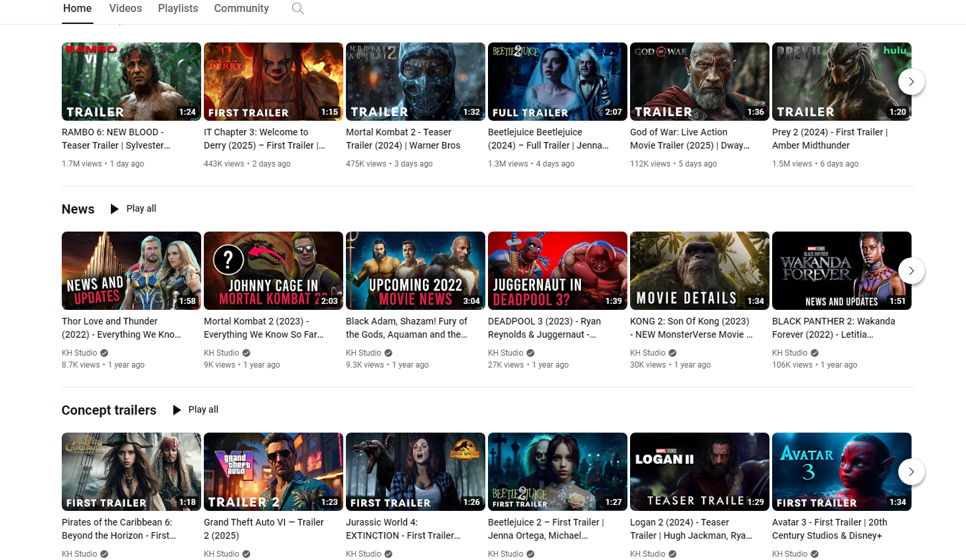Click title BLACK PANTHER 2: Wakanda Forever
The height and width of the screenshot is (560, 966).
834,328
